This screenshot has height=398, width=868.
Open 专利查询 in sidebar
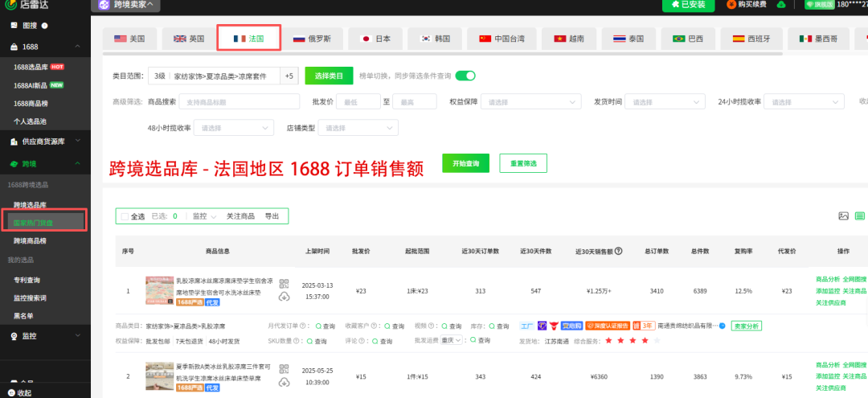point(27,280)
